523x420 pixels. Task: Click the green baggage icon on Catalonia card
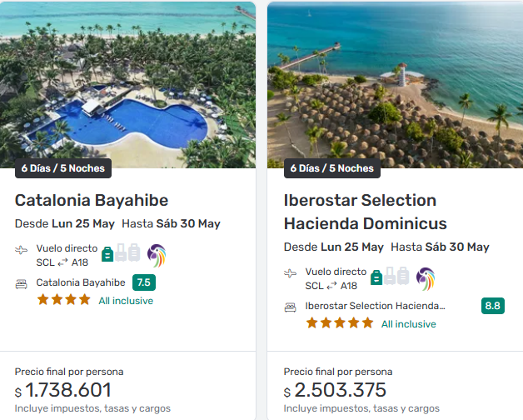[107, 252]
